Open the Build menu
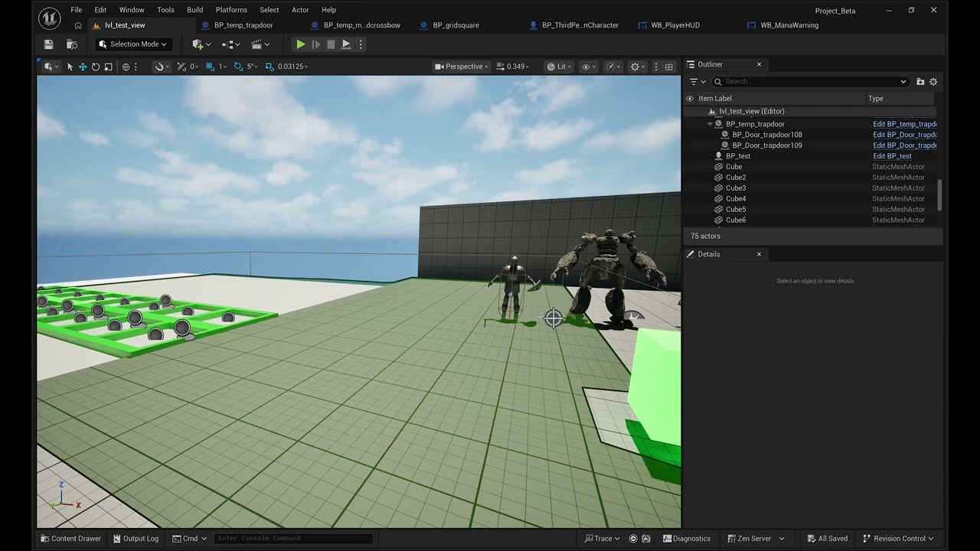Screen dimensions: 980x551 pos(195,10)
